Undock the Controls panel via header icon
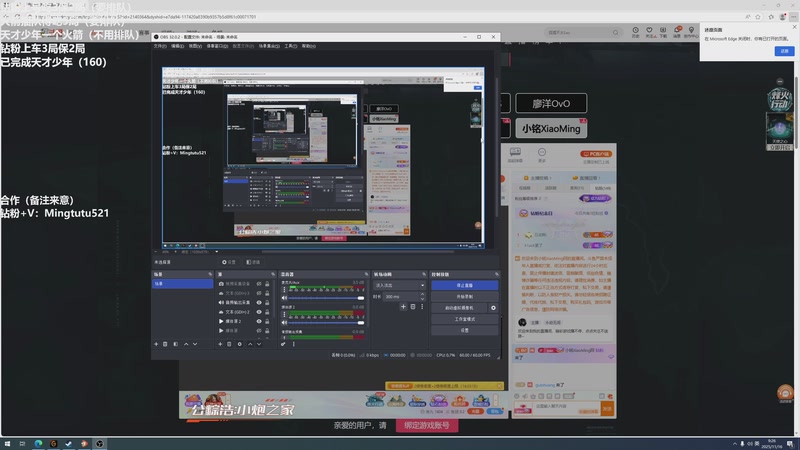The height and width of the screenshot is (450, 800). pos(496,274)
